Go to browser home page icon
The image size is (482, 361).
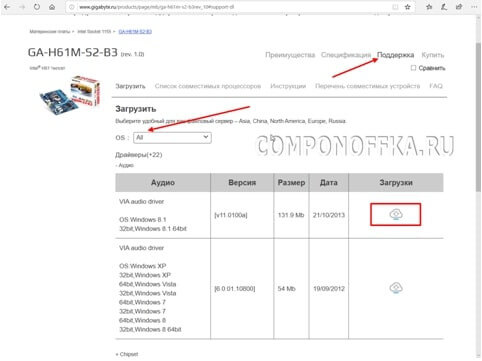(52, 7)
